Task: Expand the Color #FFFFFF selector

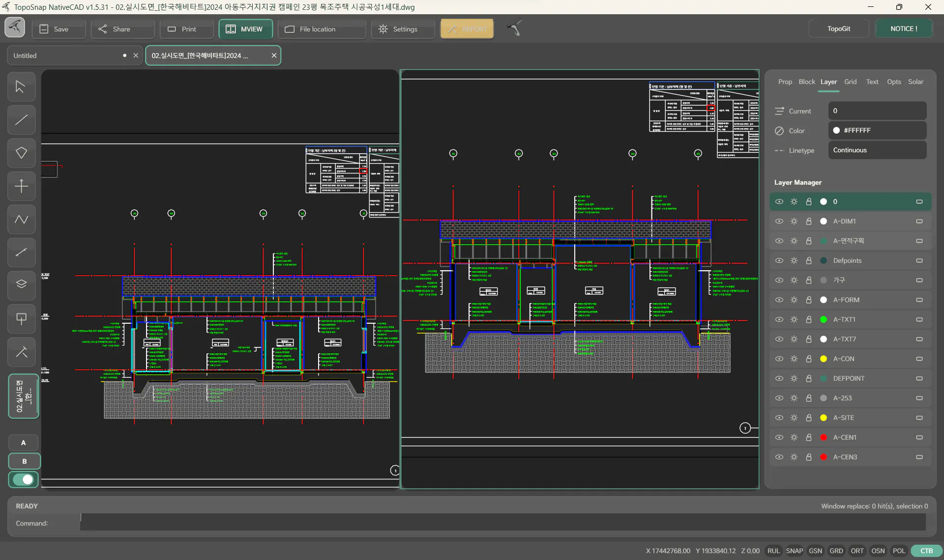Action: point(877,131)
